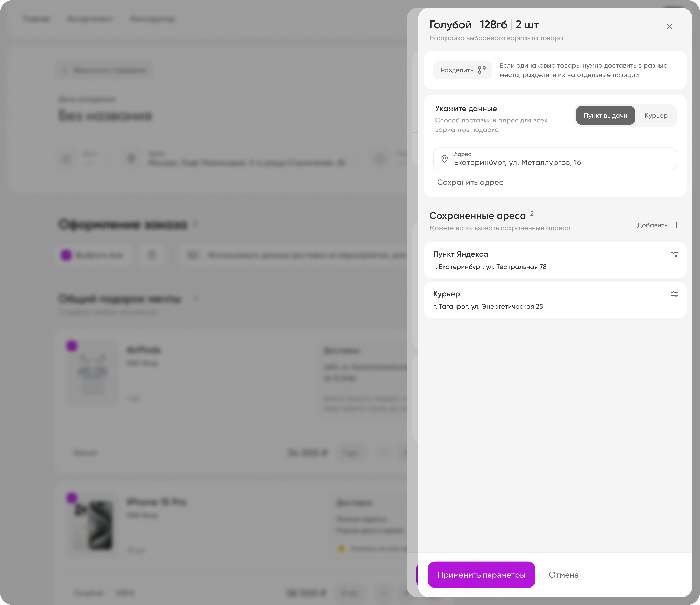
Task: Select saved address Пункт Яндекса card
Action: point(555,260)
